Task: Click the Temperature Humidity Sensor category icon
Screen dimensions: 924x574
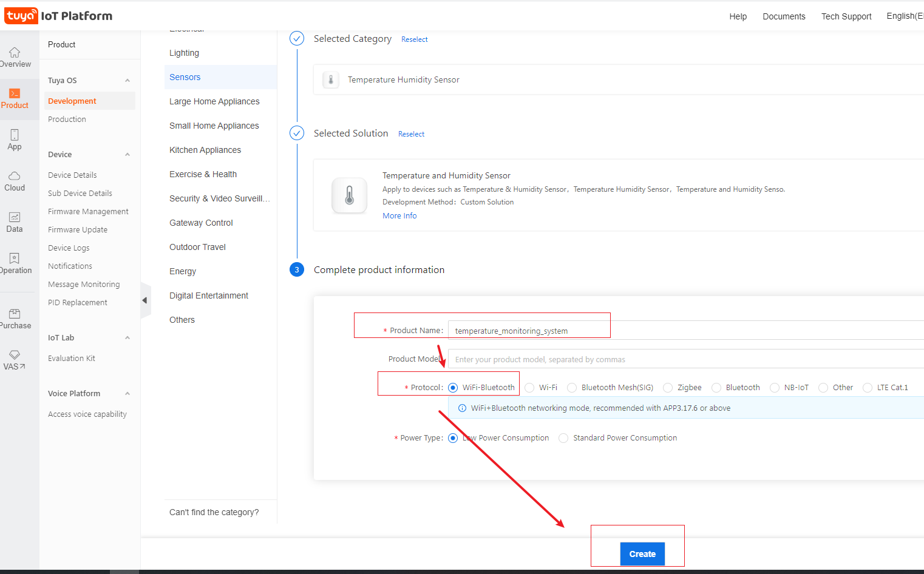Action: point(331,79)
